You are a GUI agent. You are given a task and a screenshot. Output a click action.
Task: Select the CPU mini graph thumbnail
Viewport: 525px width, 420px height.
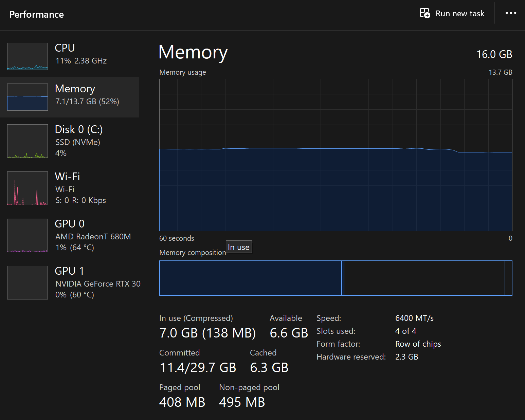pos(28,56)
